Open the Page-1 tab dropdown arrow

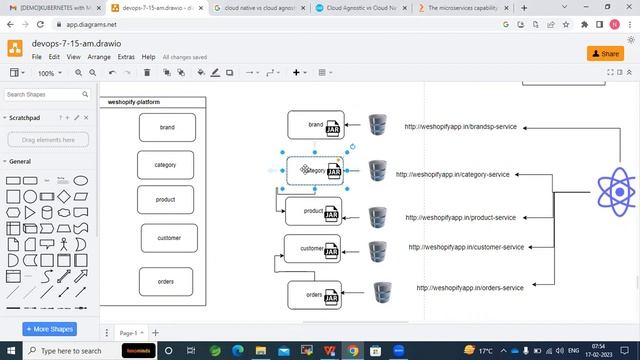[142, 333]
